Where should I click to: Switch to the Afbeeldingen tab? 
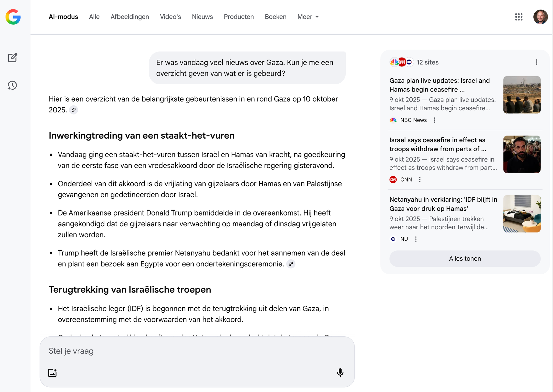[130, 17]
